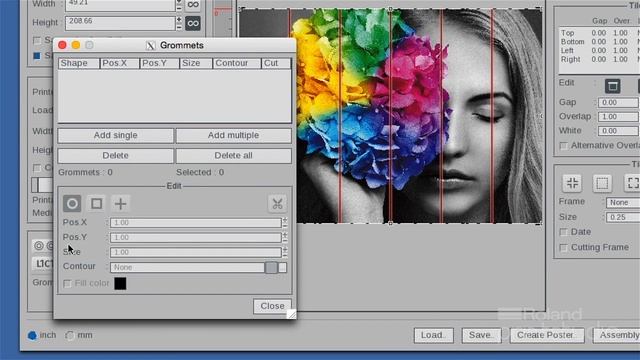Click Pos.X input field in Edit
Viewport: 640px width, 360px height.
[x=196, y=222]
